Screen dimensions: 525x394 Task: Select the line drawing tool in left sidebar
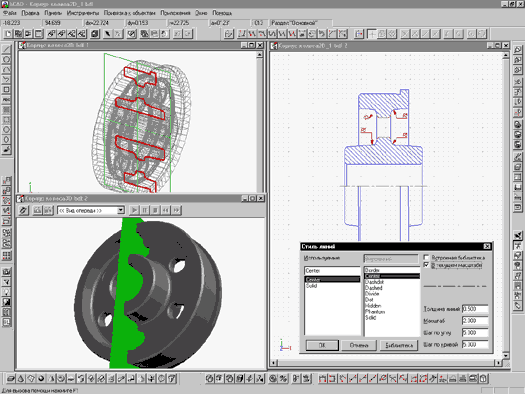point(6,50)
